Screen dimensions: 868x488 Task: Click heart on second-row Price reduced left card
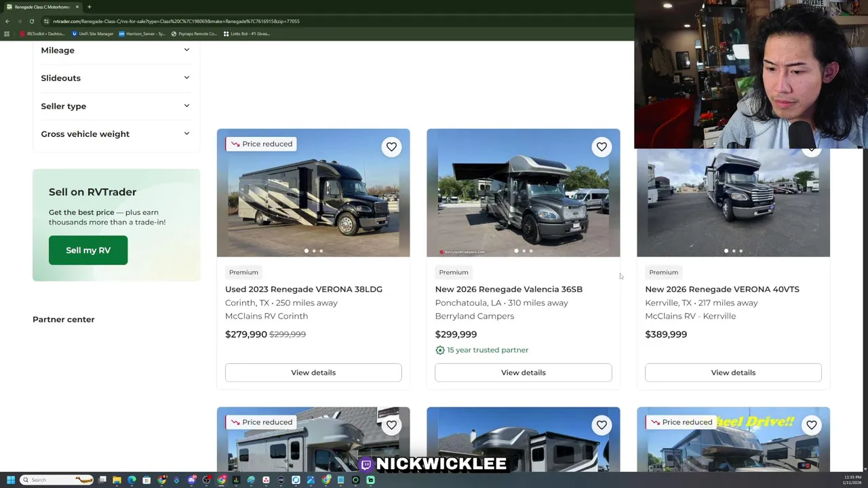[391, 425]
